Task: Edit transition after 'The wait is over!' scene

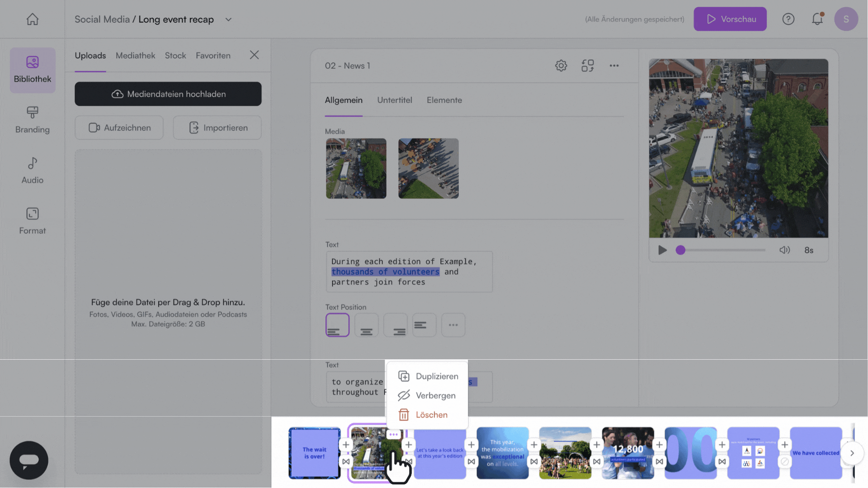Action: pyautogui.click(x=346, y=461)
